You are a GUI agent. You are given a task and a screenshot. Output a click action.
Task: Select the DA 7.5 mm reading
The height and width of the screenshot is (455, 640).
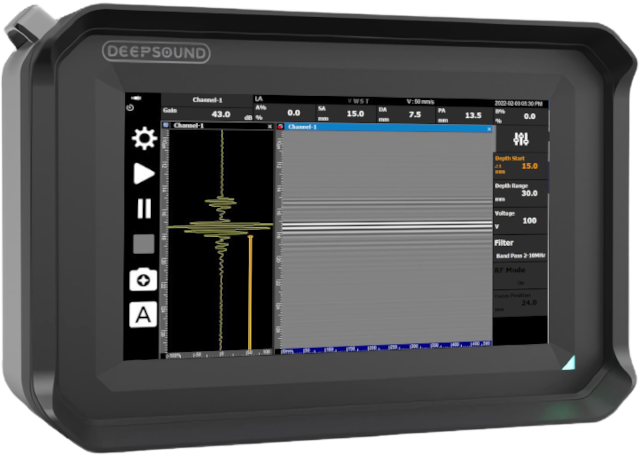coord(406,114)
